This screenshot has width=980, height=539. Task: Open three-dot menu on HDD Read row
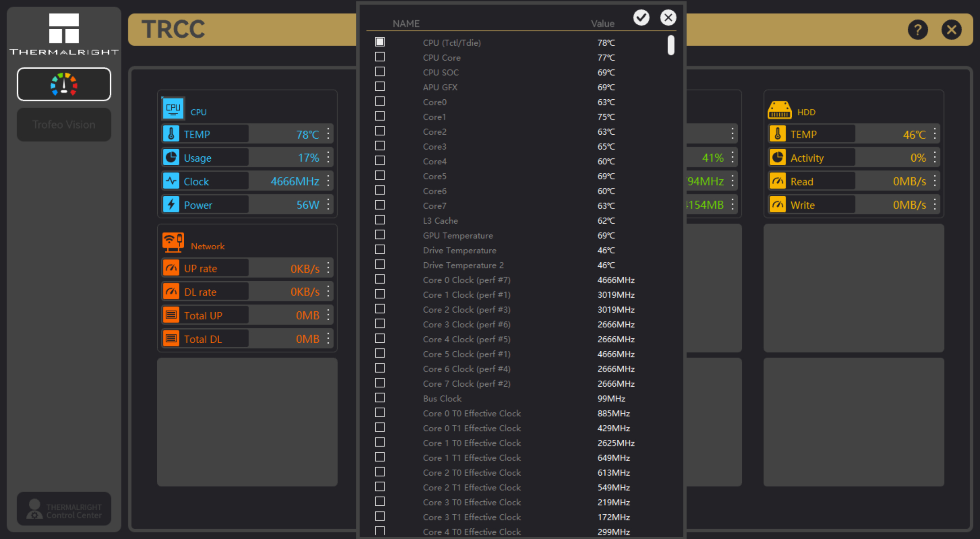(x=935, y=181)
